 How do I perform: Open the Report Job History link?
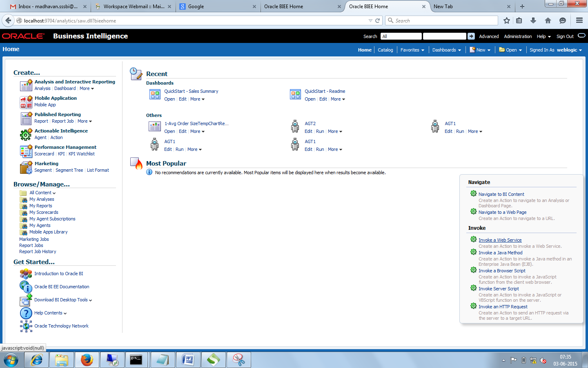tap(38, 251)
